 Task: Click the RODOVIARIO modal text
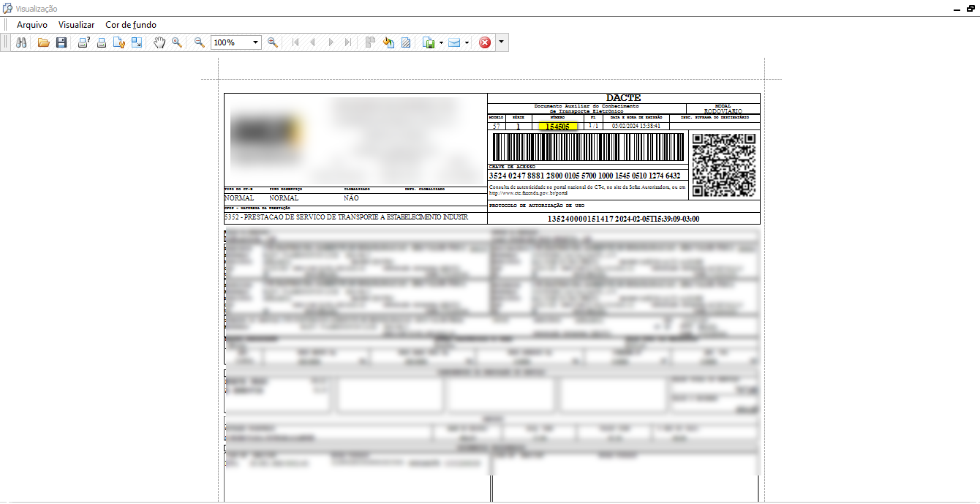point(723,111)
